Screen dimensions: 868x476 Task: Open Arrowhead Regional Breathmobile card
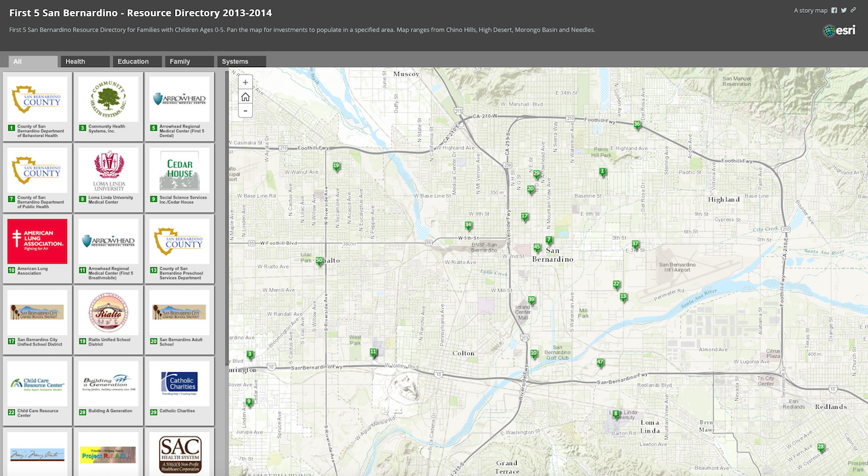(x=108, y=249)
